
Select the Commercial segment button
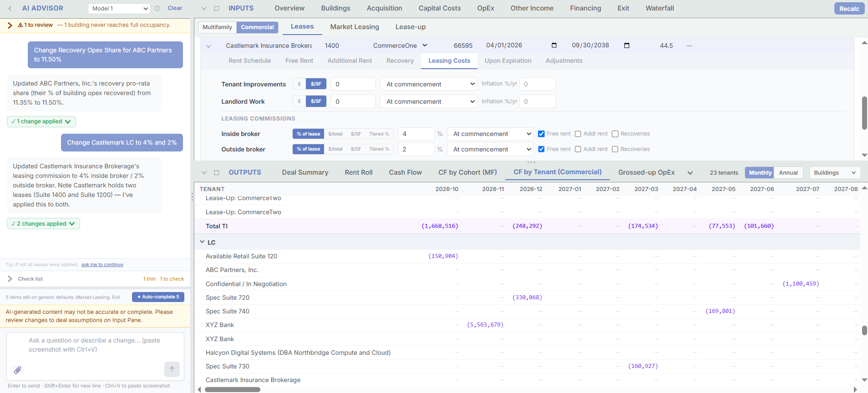click(x=257, y=27)
